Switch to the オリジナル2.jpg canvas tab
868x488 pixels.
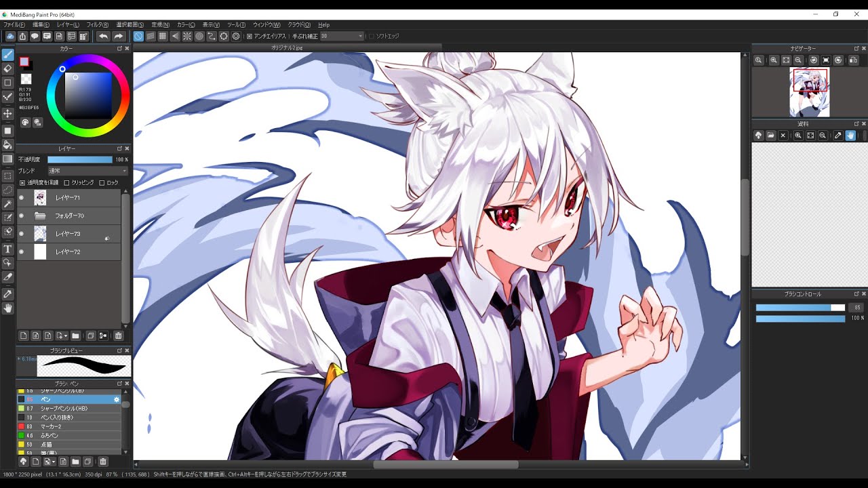tap(287, 47)
